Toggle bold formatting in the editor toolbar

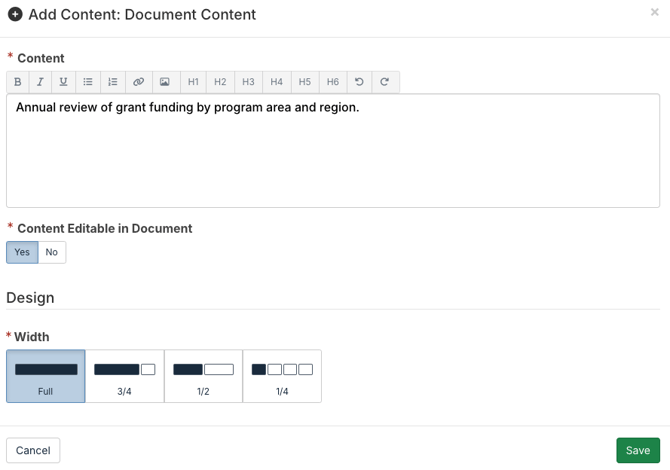(18, 82)
